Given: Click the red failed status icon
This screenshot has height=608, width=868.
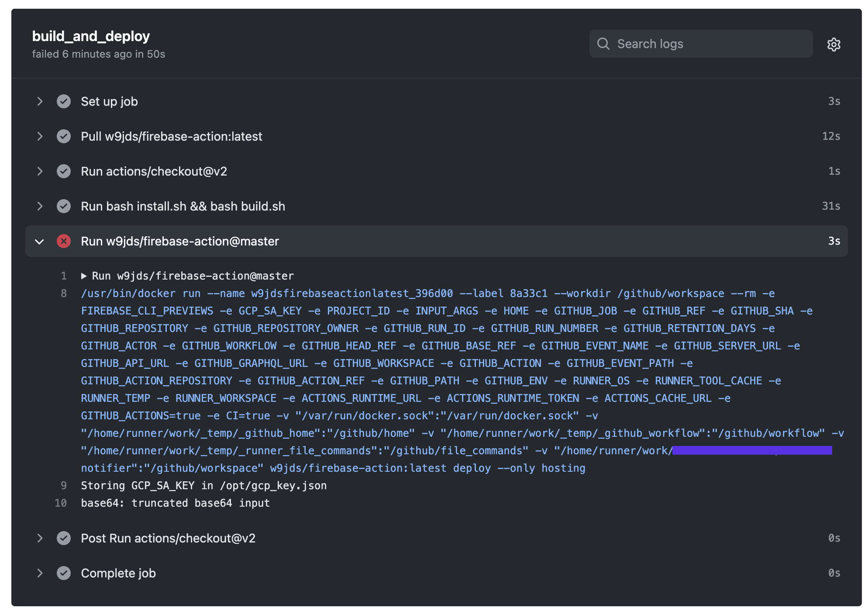Looking at the screenshot, I should point(64,241).
